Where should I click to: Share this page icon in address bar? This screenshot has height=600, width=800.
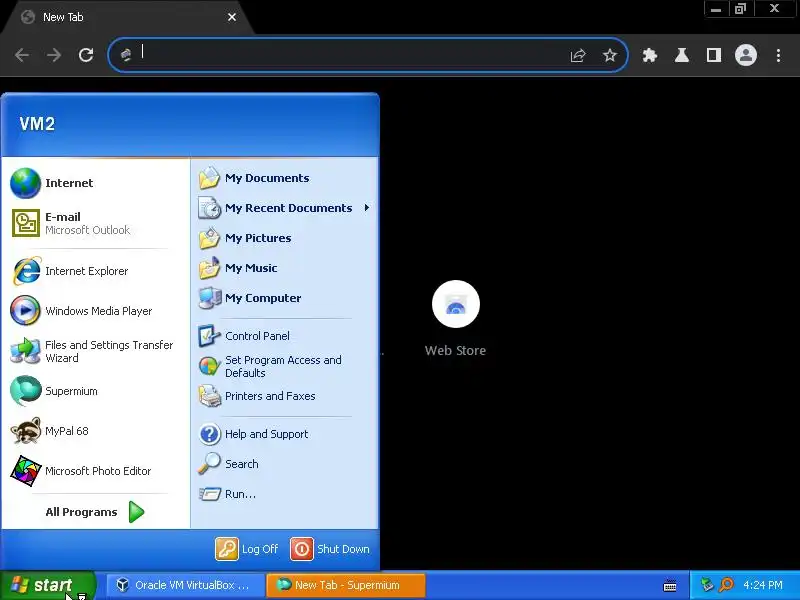(x=578, y=55)
